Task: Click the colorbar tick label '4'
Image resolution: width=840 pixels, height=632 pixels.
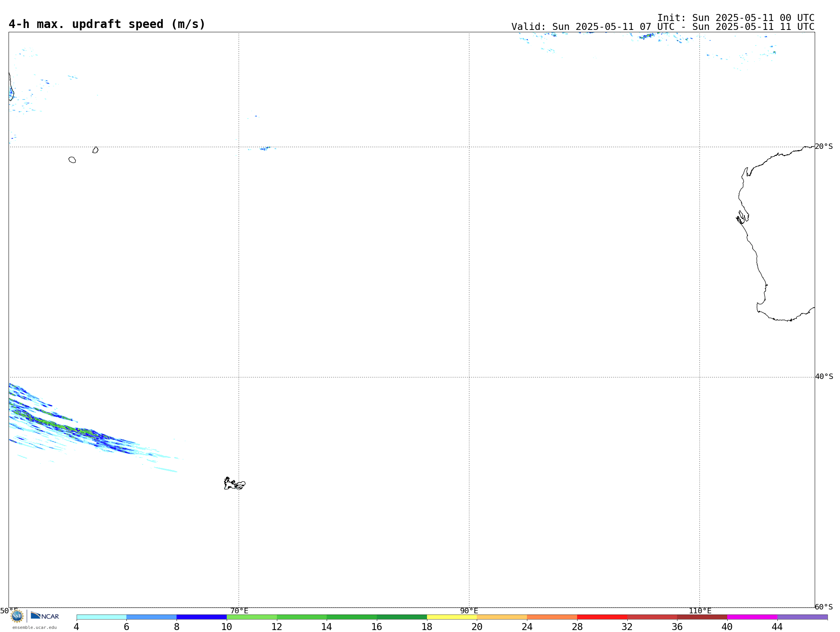Action: point(77,627)
